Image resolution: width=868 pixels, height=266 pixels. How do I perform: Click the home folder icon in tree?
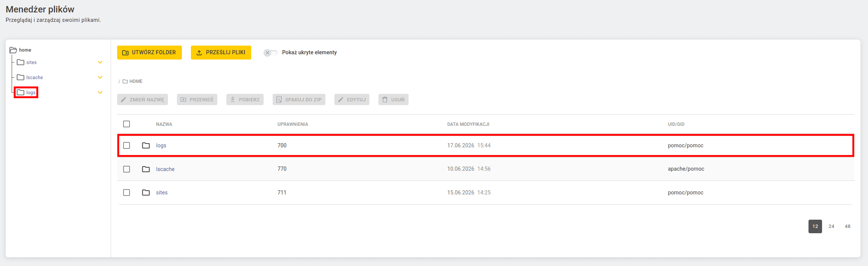tap(13, 50)
